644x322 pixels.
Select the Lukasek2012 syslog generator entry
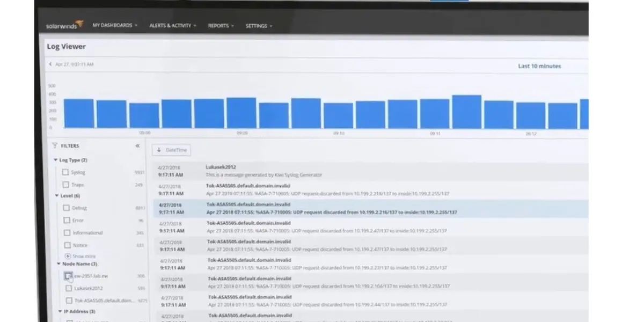coord(370,171)
